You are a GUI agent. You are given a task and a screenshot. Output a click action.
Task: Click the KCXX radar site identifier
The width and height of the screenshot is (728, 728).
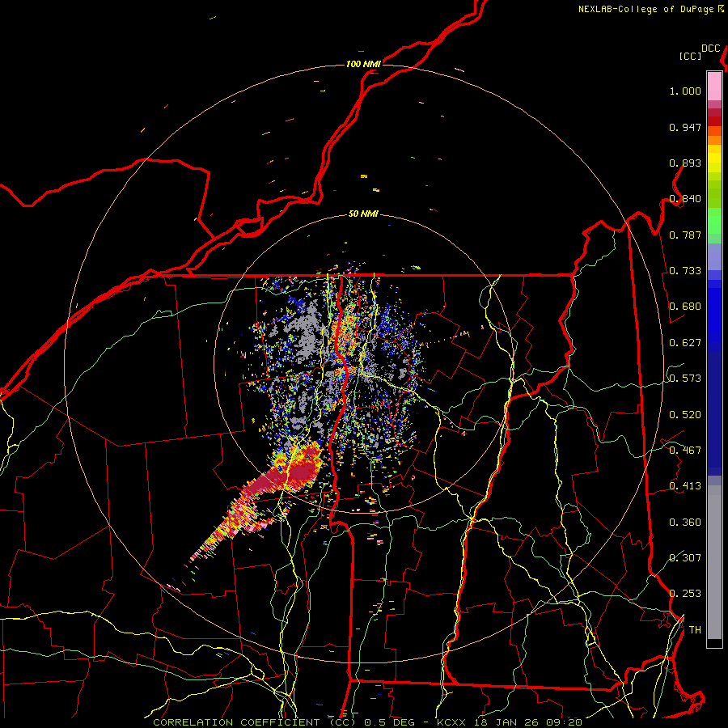(451, 722)
